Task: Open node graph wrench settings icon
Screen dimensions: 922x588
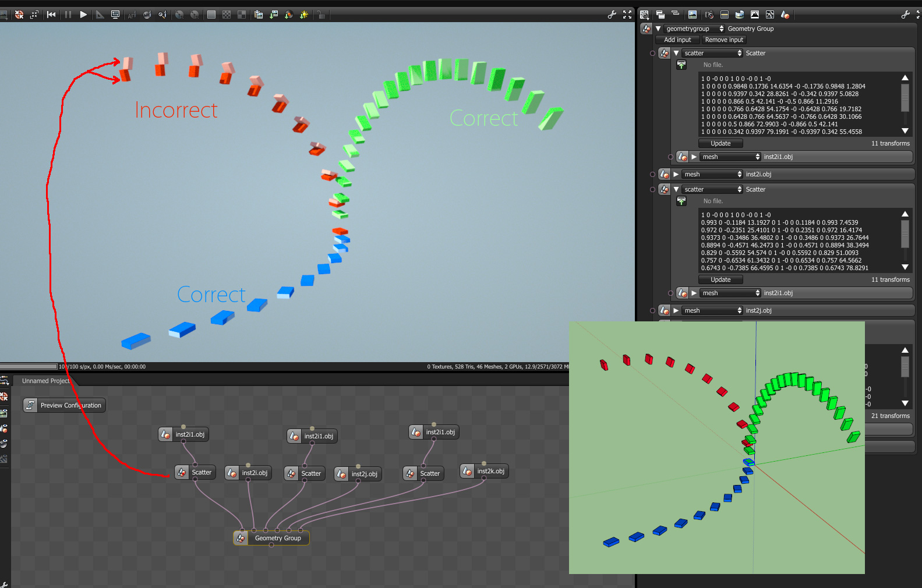Action: [4, 584]
